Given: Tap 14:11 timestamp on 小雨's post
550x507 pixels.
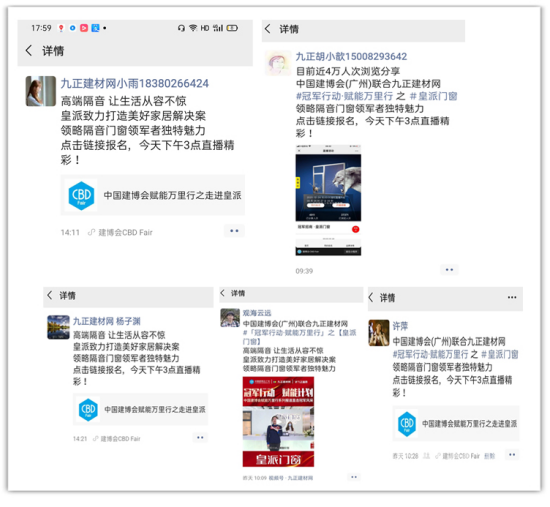Looking at the screenshot, I should [70, 232].
